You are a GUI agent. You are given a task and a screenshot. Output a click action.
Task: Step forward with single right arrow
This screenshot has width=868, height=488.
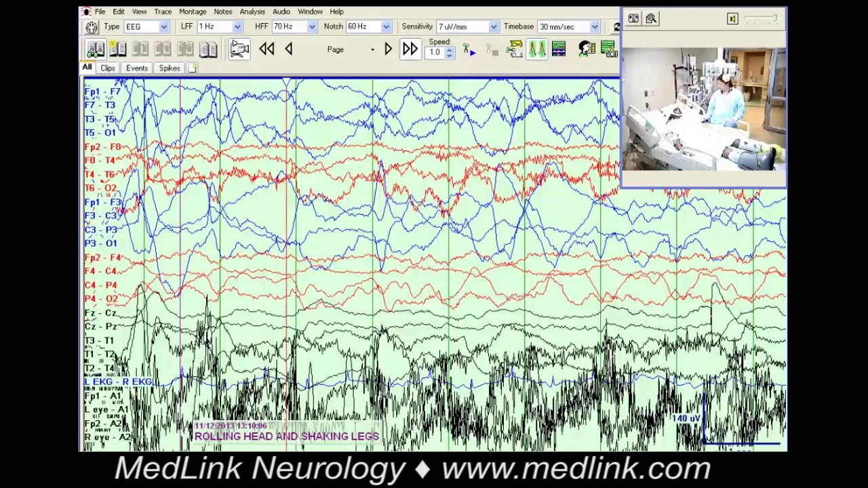point(388,49)
